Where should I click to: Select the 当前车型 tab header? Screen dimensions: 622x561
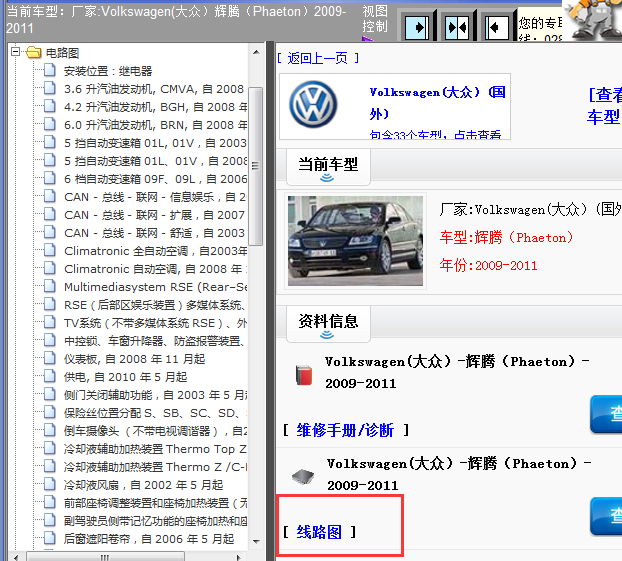tap(328, 164)
